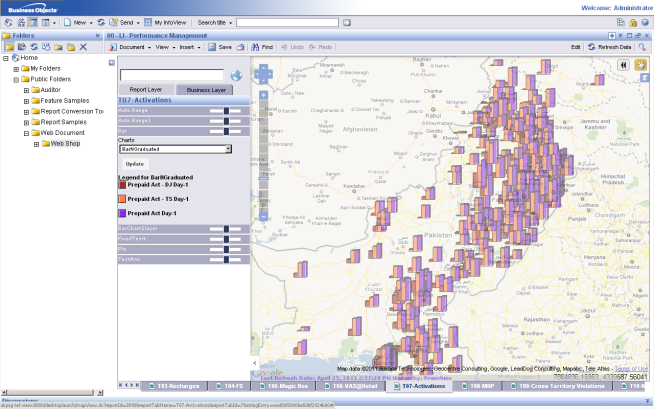Zoom in the map with plus button
Screen dimensions: 654x409
point(264,95)
